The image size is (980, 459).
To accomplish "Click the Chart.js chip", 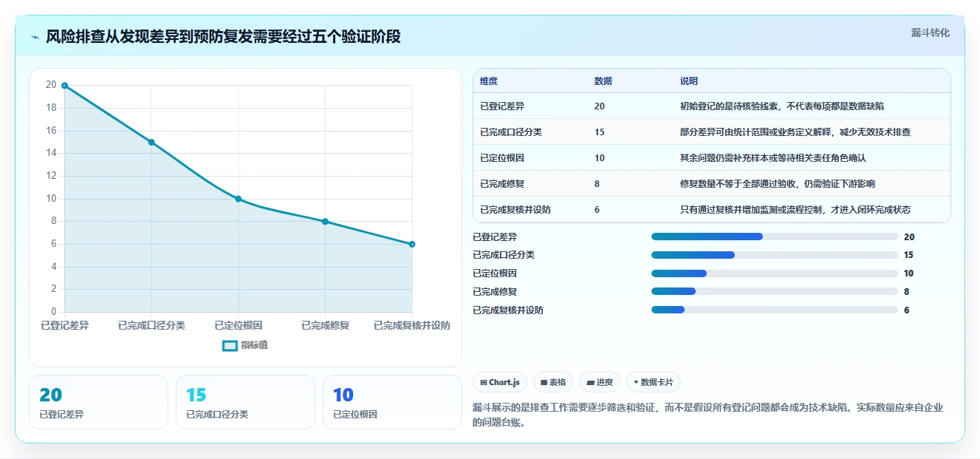I will [x=500, y=382].
